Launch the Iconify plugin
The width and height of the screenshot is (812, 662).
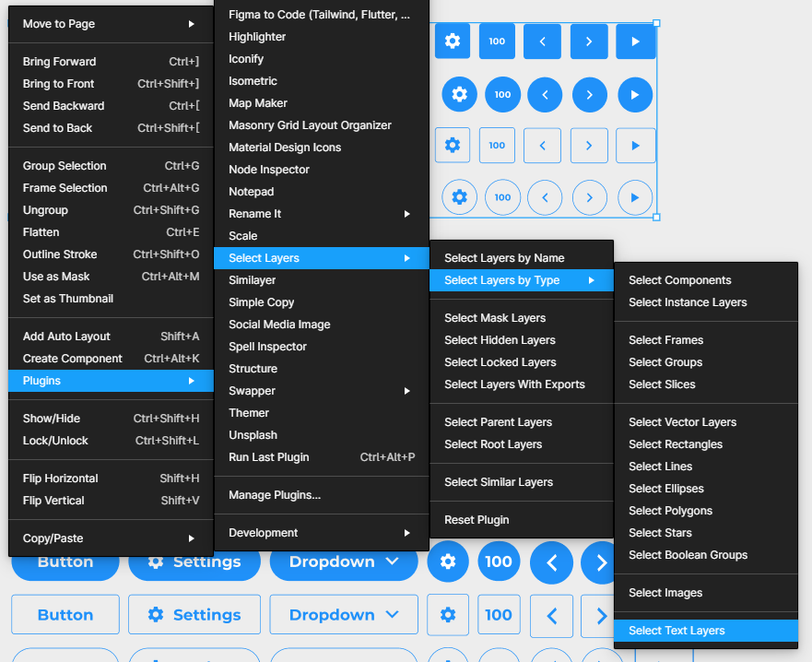point(322,59)
